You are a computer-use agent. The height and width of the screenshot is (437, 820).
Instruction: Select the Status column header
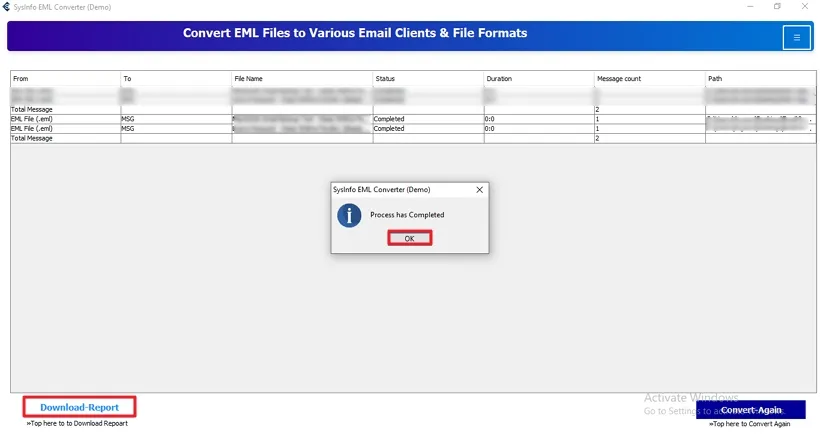(x=428, y=78)
